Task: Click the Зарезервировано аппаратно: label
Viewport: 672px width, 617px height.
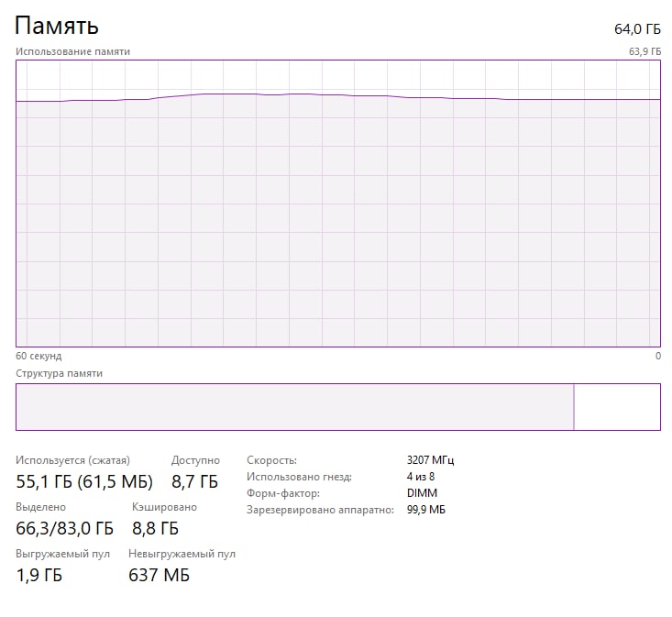Action: [320, 510]
